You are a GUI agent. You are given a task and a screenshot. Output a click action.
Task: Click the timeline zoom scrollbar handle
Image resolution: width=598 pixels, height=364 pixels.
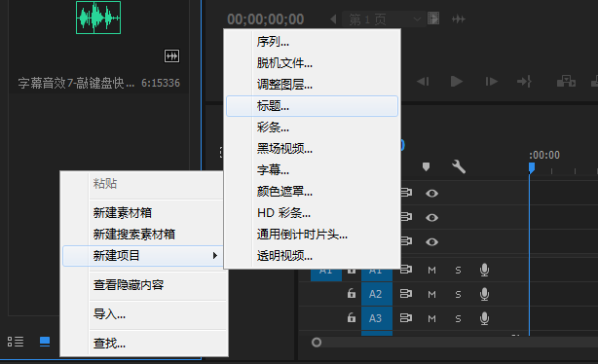coord(317,343)
